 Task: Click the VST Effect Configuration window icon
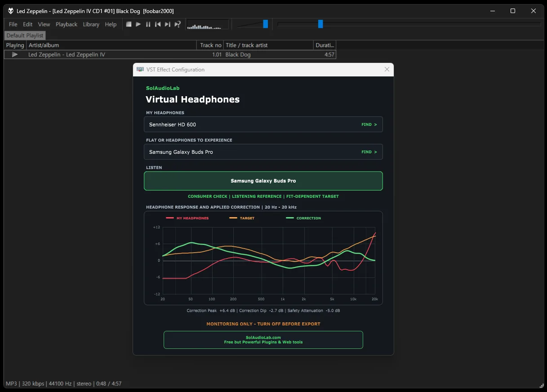(140, 70)
